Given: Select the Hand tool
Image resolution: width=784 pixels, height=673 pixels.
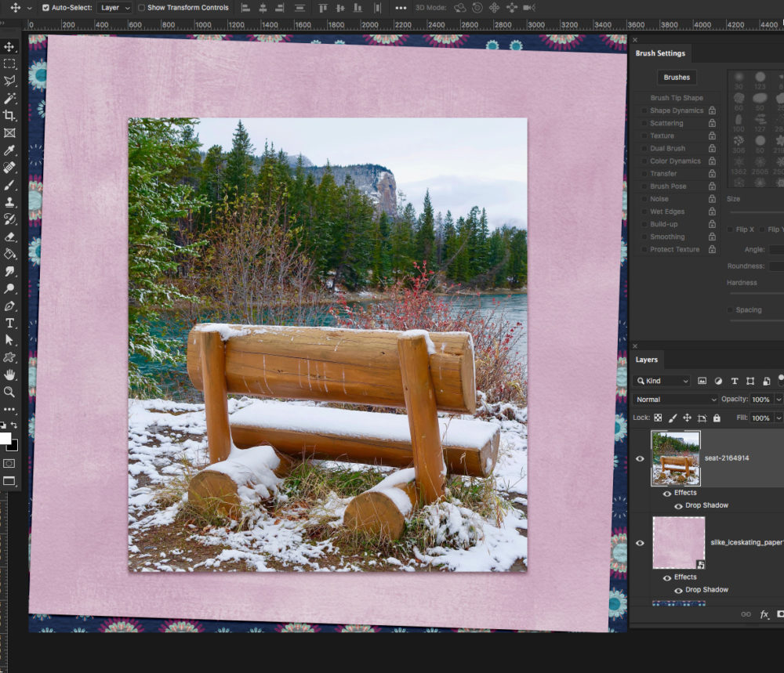Looking at the screenshot, I should pyautogui.click(x=9, y=374).
